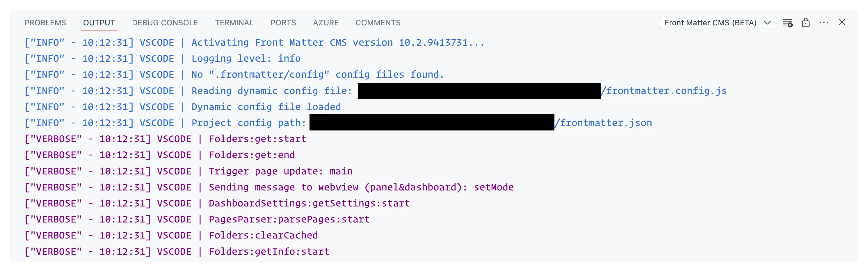Toggle the output scroll lock
Image resolution: width=868 pixels, height=272 pixels.
pos(806,23)
